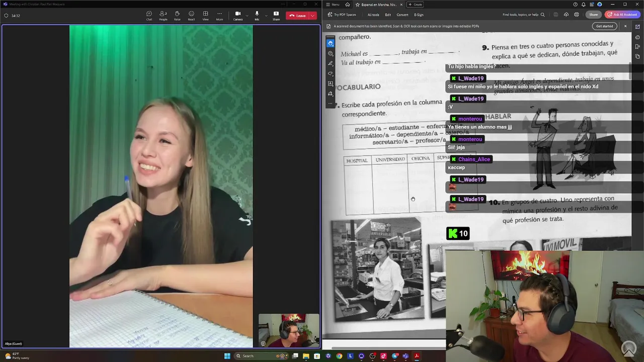The width and height of the screenshot is (644, 362).
Task: Open the weather widget showing 65°F
Action: point(17,356)
